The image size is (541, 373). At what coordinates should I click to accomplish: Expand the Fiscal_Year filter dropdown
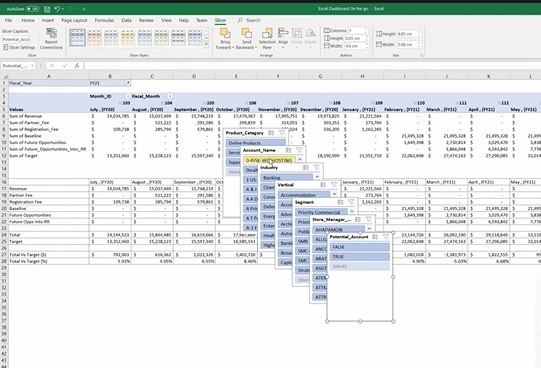(x=127, y=83)
